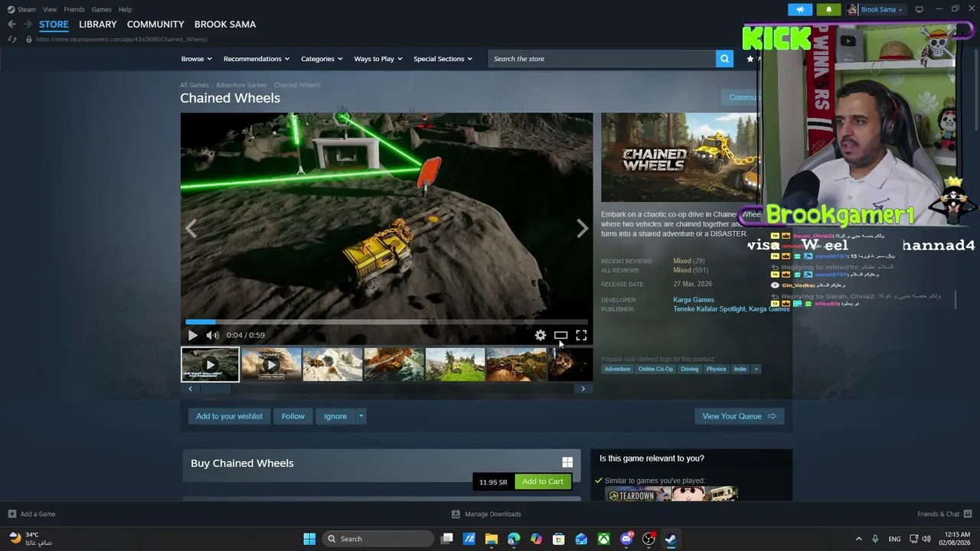Screen dimensions: 980x551
Task: Open Manage Downloads
Action: pyautogui.click(x=486, y=514)
